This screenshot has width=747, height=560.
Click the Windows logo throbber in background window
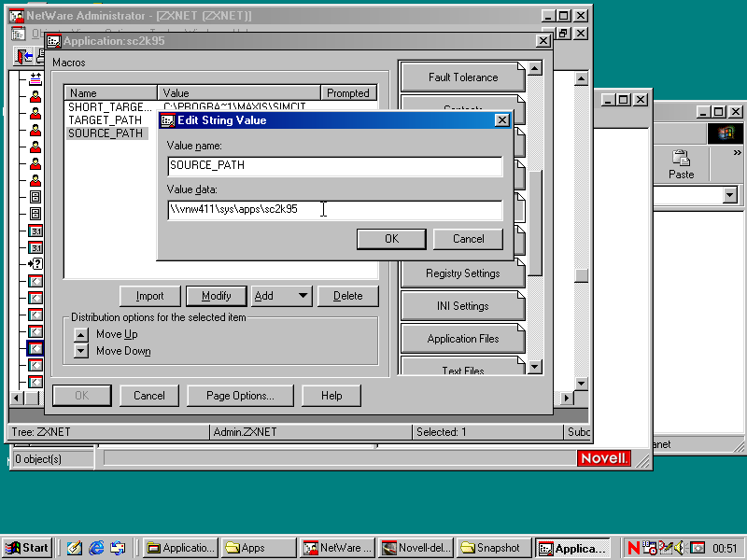click(x=725, y=133)
